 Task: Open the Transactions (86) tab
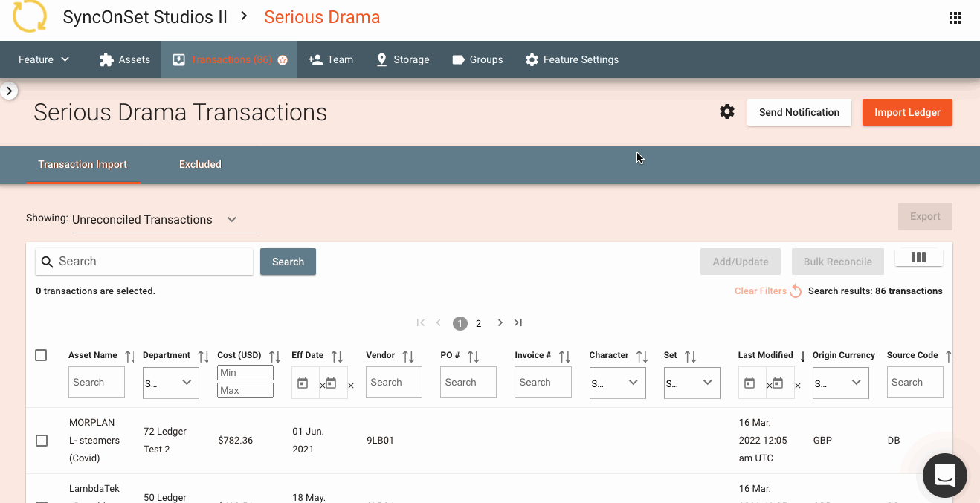pyautogui.click(x=229, y=59)
